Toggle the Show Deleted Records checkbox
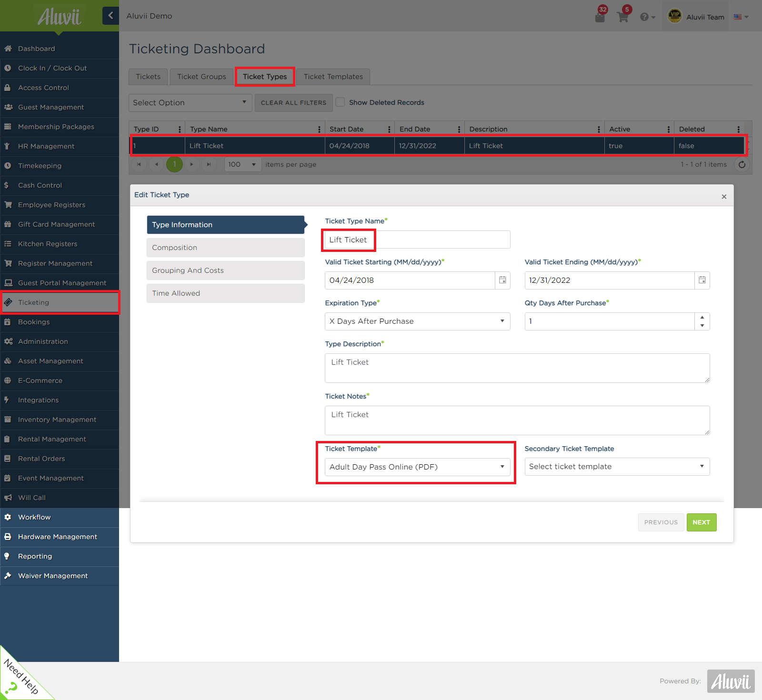Image resolution: width=762 pixels, height=700 pixels. point(340,102)
